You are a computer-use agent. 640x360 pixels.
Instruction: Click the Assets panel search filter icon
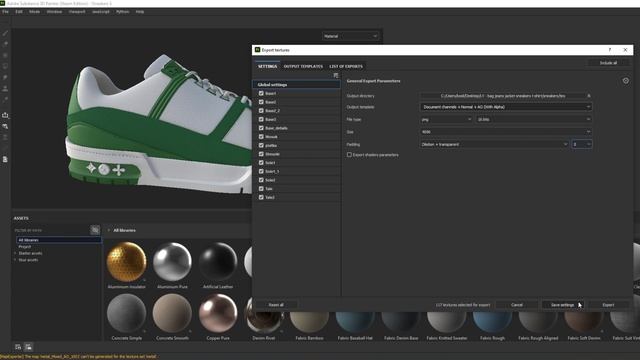pyautogui.click(x=95, y=230)
